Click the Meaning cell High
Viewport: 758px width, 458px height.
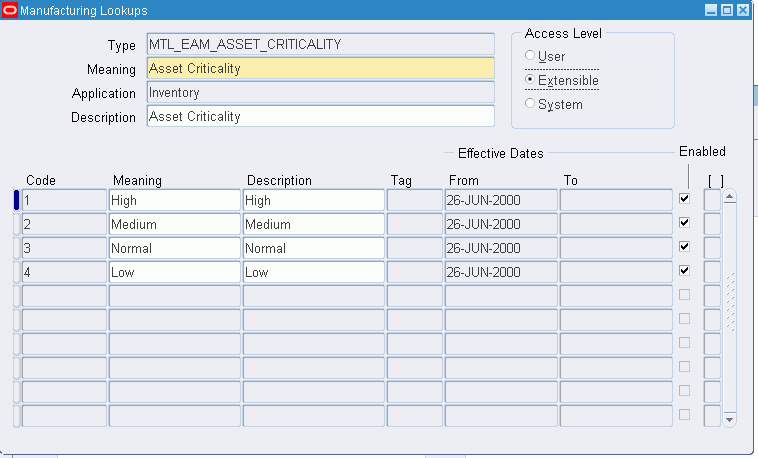175,200
